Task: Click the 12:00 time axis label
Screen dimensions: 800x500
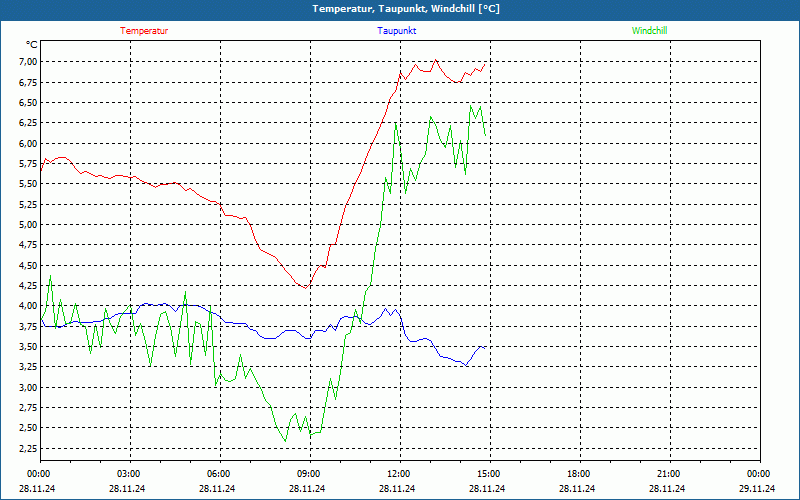Action: (398, 474)
